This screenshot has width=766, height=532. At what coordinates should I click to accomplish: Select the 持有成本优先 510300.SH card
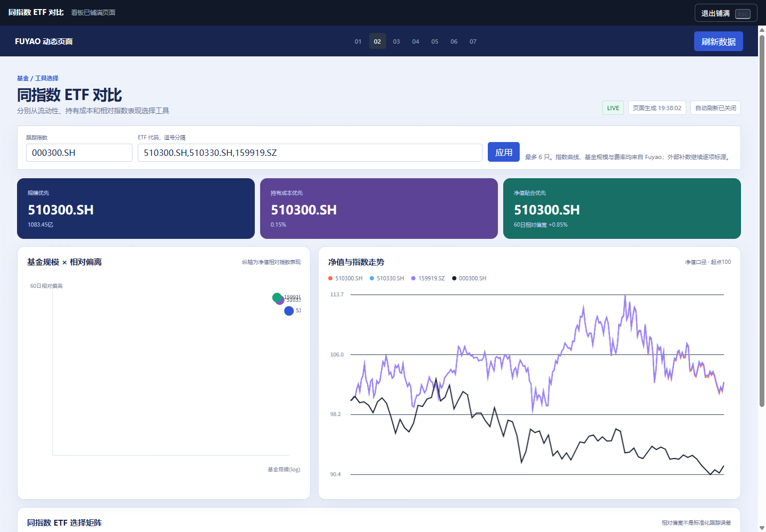click(379, 209)
